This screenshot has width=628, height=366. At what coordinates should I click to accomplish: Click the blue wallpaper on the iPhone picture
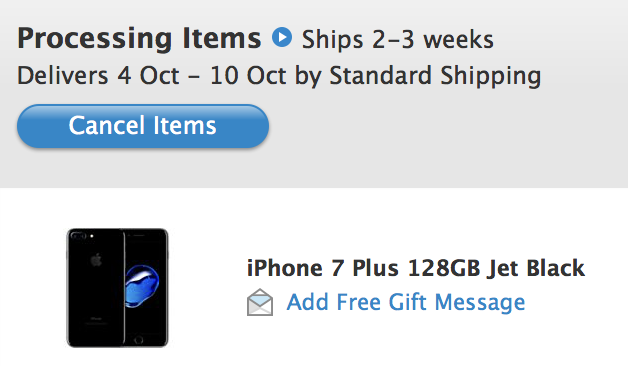(x=142, y=286)
